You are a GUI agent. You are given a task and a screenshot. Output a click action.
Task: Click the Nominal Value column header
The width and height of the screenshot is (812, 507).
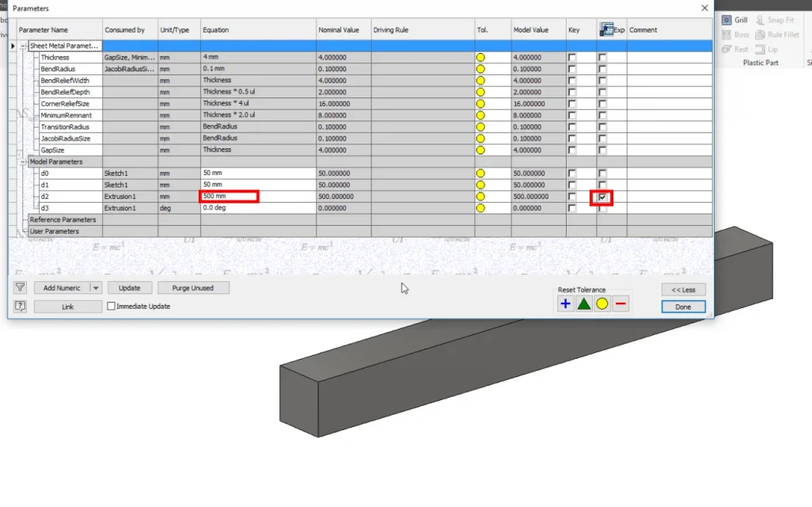[343, 30]
